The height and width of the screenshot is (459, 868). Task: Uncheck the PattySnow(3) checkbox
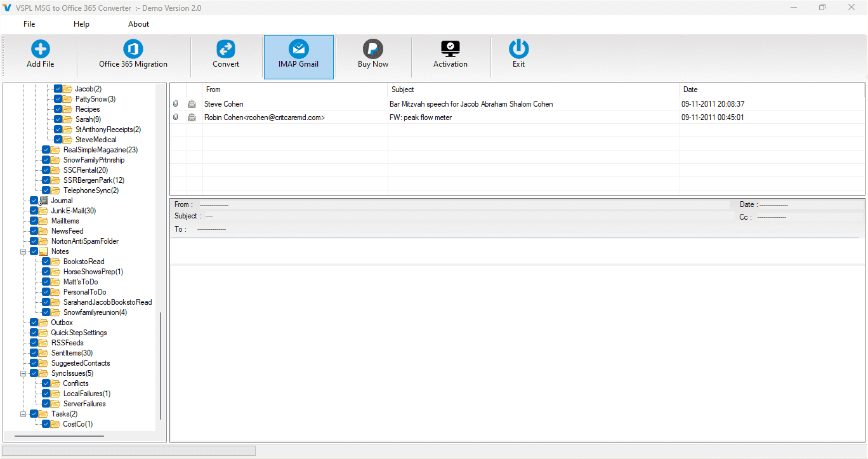pyautogui.click(x=58, y=99)
